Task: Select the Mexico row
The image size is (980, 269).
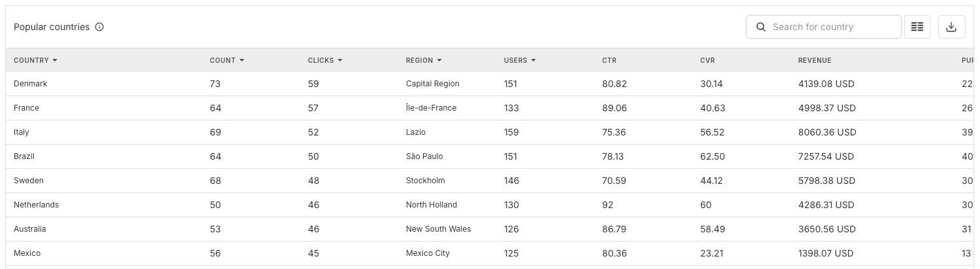Action: tap(27, 253)
